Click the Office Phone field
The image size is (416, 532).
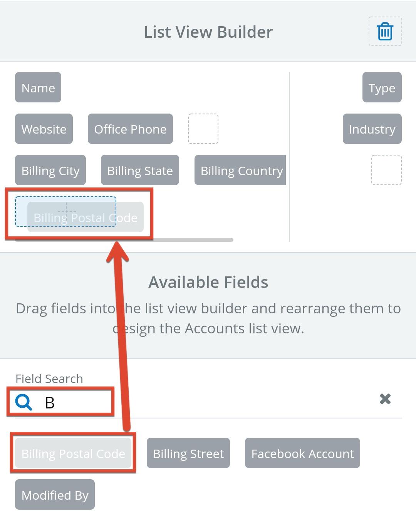[130, 129]
